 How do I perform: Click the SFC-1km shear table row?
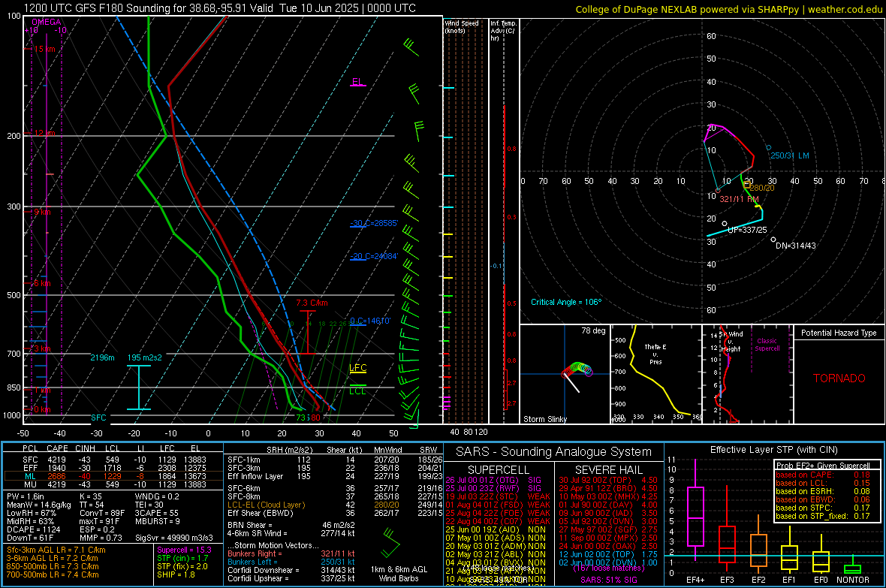335,460
